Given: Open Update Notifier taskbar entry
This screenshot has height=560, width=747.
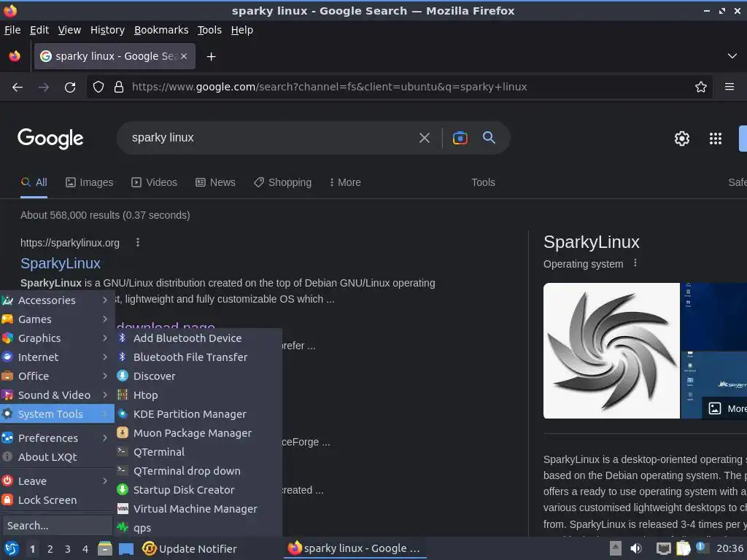Looking at the screenshot, I should [190, 549].
